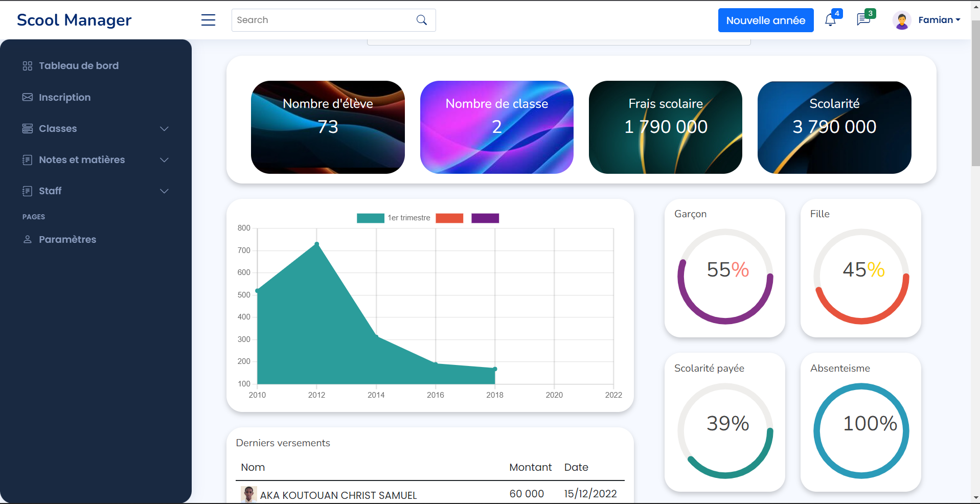980x504 pixels.
Task: Click the 15/12/2022 date cell
Action: click(590, 494)
